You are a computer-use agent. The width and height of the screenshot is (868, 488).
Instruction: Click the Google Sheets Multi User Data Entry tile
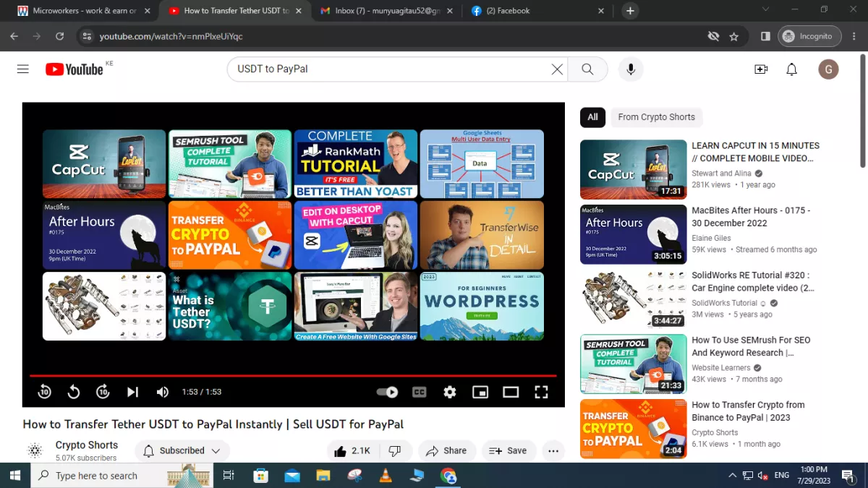point(482,163)
